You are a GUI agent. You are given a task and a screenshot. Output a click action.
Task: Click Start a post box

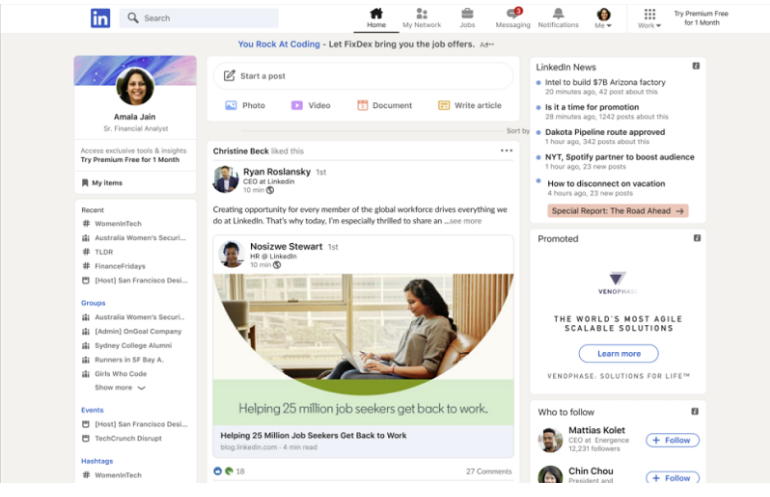[363, 76]
